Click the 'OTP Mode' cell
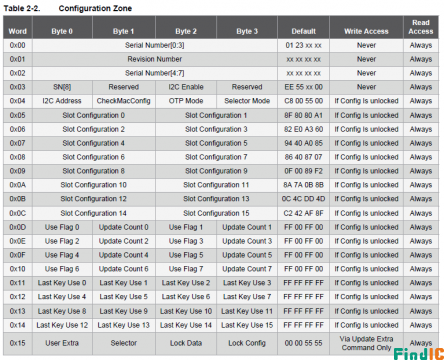444x360 pixels. 186,101
